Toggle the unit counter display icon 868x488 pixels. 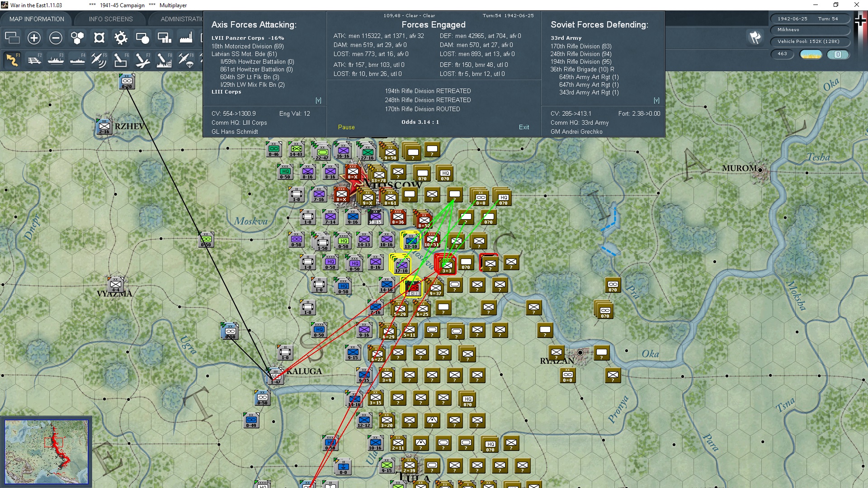142,38
